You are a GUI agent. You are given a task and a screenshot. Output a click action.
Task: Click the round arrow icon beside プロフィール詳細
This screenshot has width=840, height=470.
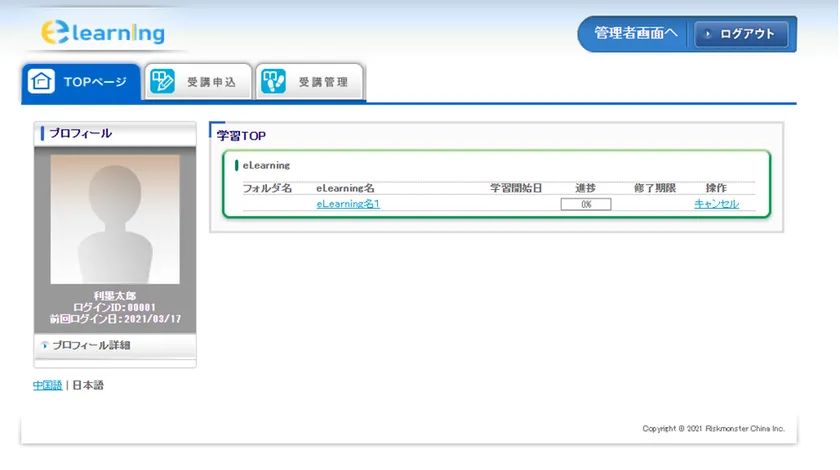45,345
